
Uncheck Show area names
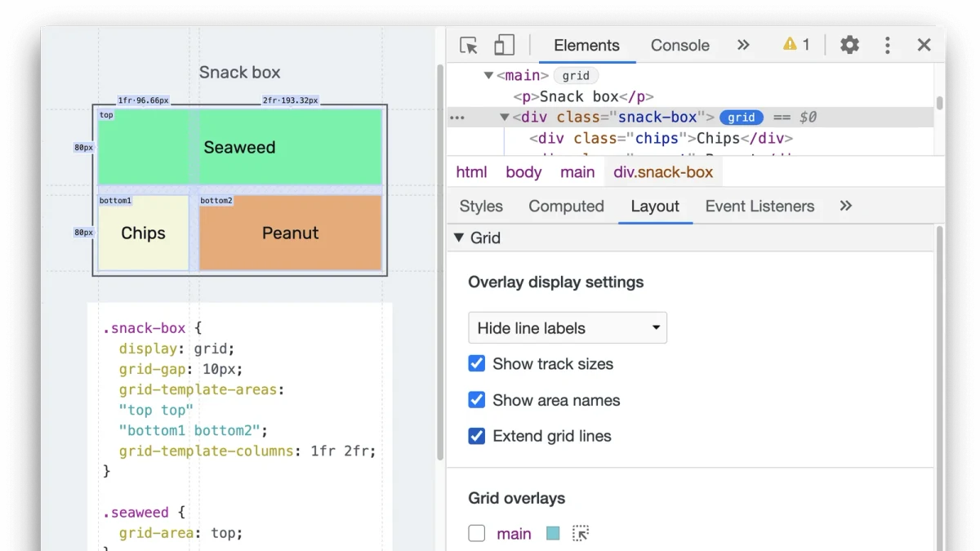coord(477,400)
